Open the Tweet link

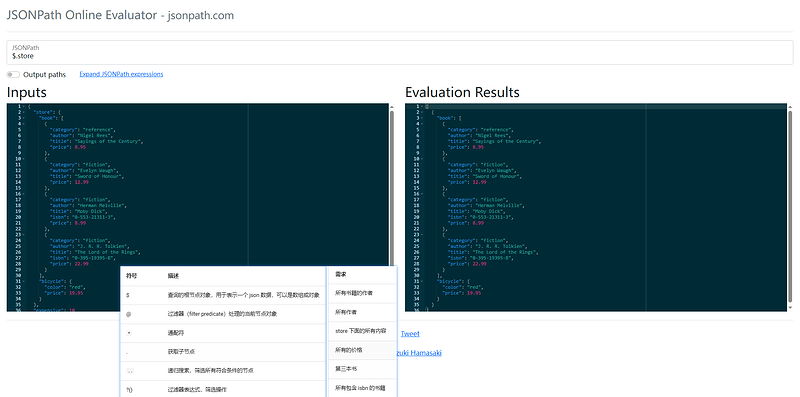[x=410, y=334]
